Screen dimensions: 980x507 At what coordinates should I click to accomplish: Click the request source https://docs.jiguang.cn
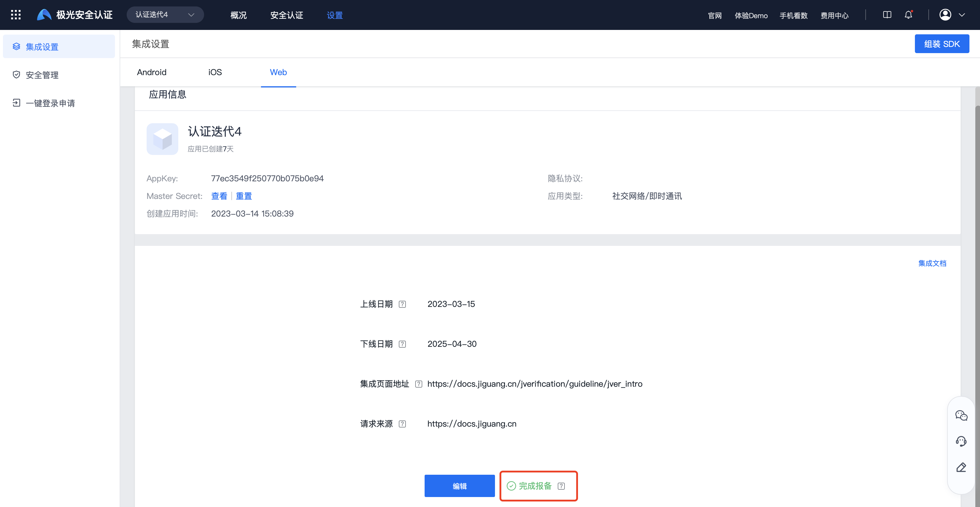(x=472, y=424)
